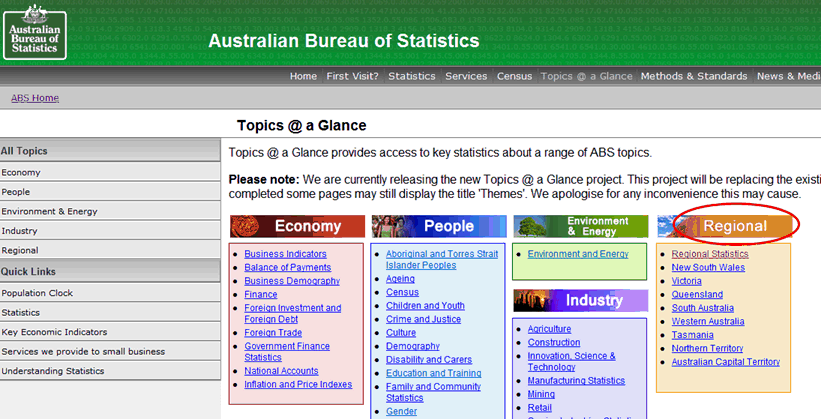Open the Population Clock quick link
The image size is (821, 419).
[110, 293]
